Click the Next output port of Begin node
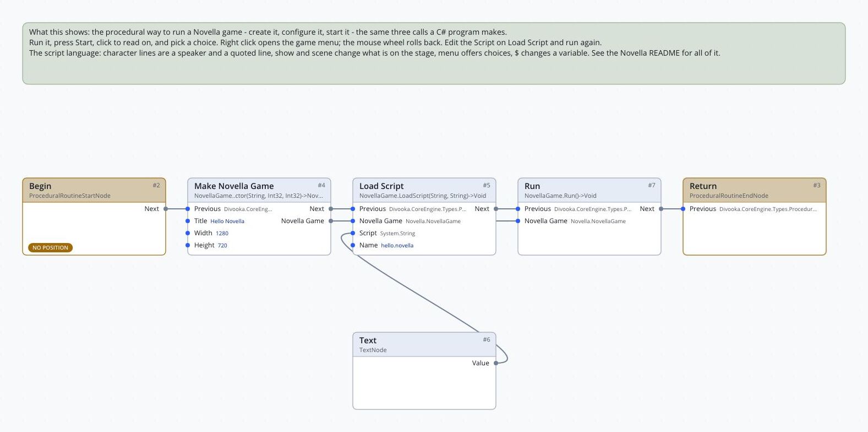The width and height of the screenshot is (868, 432). (166, 209)
